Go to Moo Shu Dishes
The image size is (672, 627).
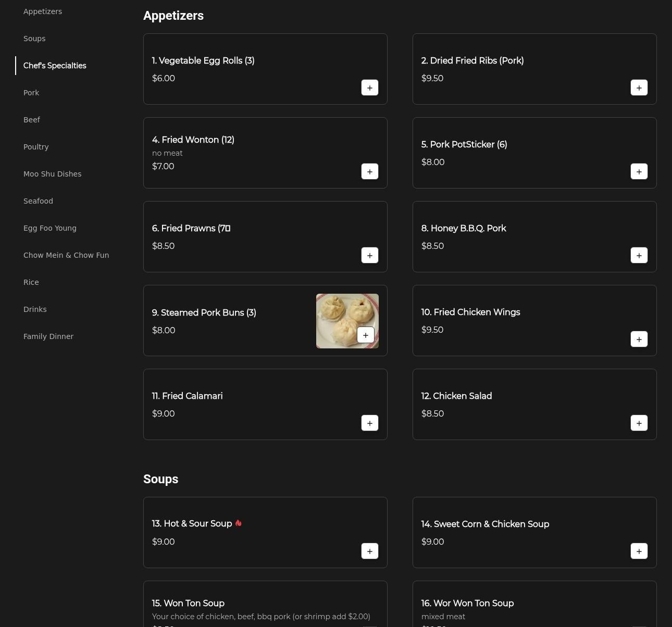coord(52,174)
